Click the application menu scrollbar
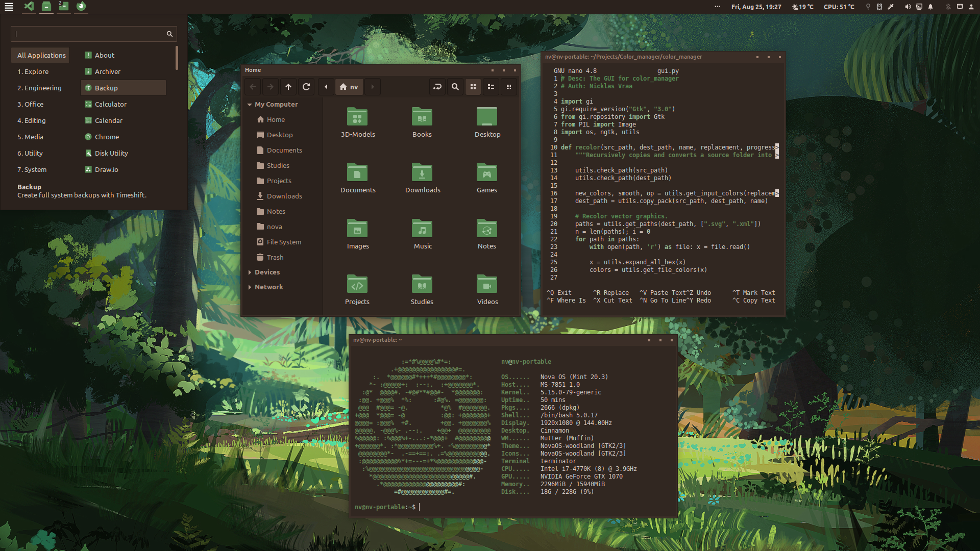Screen dimensions: 980x551 point(177,58)
